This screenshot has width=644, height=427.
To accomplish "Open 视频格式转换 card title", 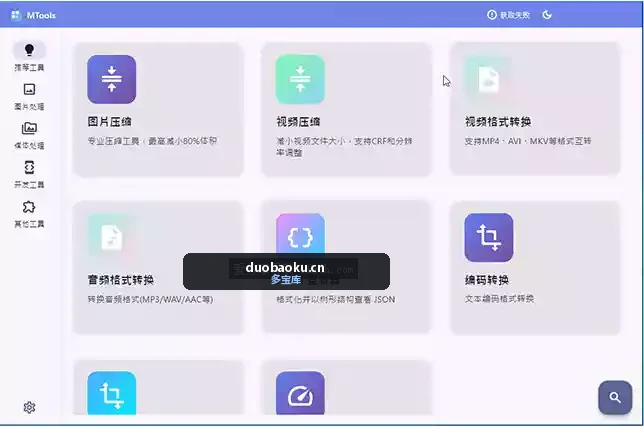I will [498, 122].
